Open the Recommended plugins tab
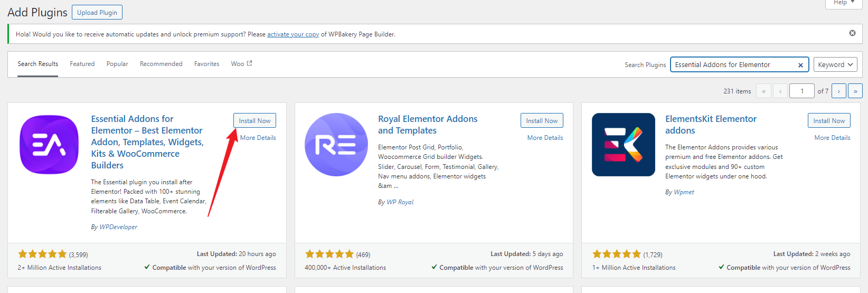 (x=161, y=64)
